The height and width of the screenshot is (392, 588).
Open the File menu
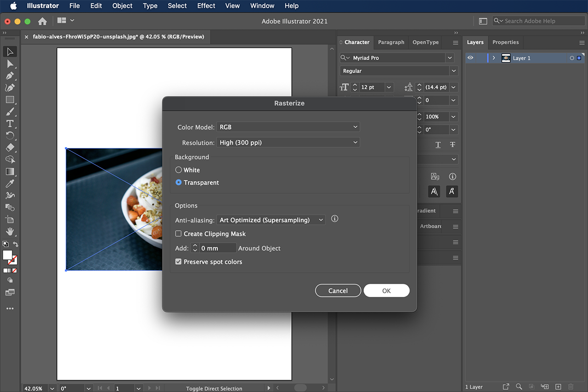coord(74,6)
